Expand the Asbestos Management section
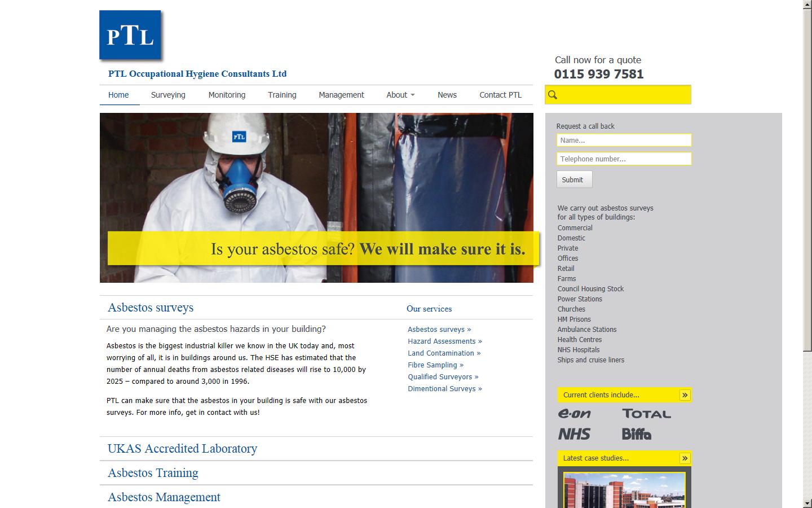Image resolution: width=812 pixels, height=508 pixels. [164, 497]
